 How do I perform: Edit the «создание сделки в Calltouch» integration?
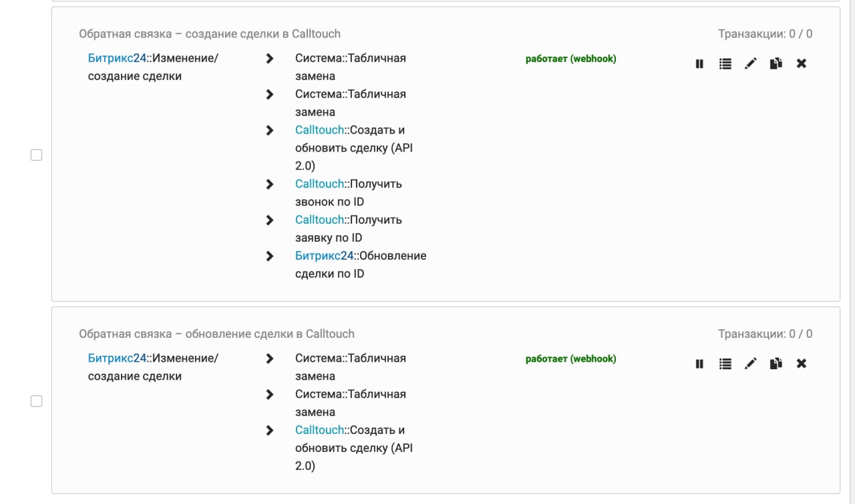pyautogui.click(x=751, y=64)
